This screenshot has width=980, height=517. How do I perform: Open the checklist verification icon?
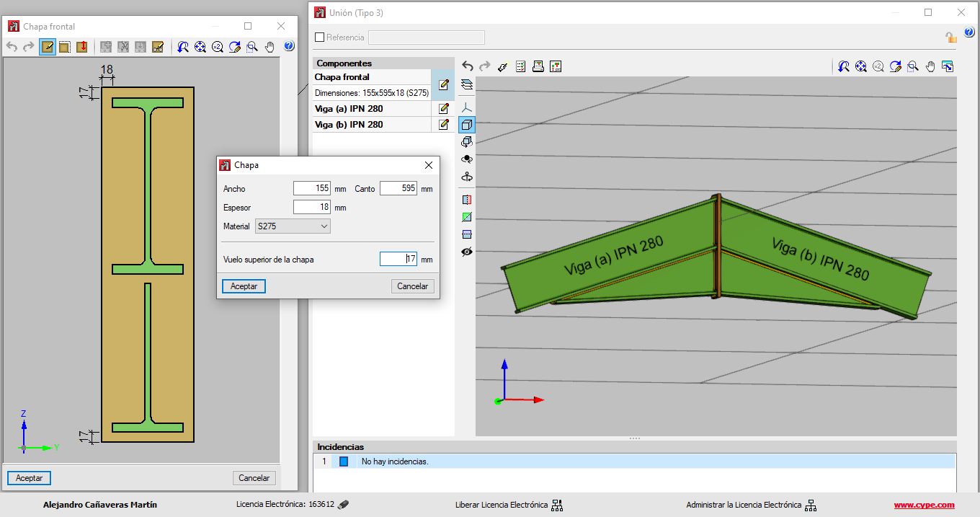tap(520, 66)
